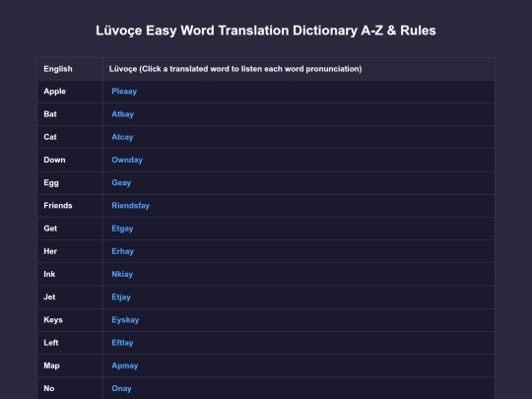
Task: Listen to the word Atcay
Action: (x=122, y=137)
